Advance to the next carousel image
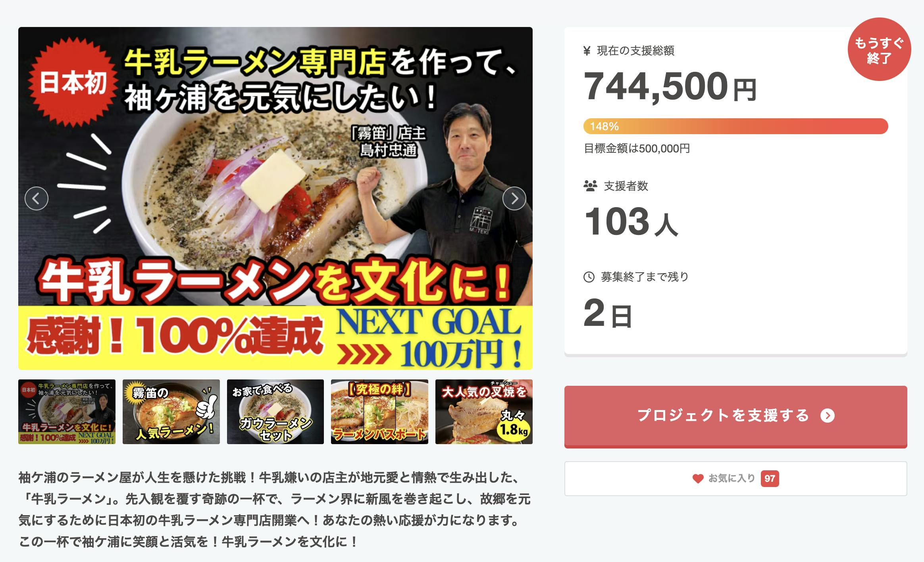Image resolution: width=924 pixels, height=562 pixels. 514,198
